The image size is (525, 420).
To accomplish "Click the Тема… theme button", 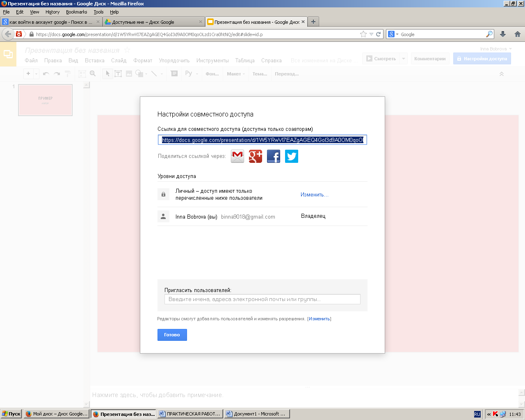I will (x=260, y=74).
